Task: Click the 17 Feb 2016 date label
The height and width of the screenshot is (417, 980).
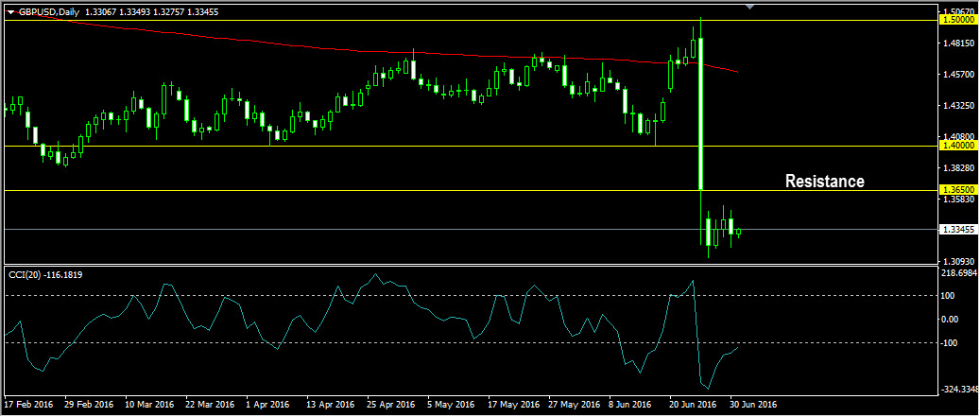Action: pos(27,405)
